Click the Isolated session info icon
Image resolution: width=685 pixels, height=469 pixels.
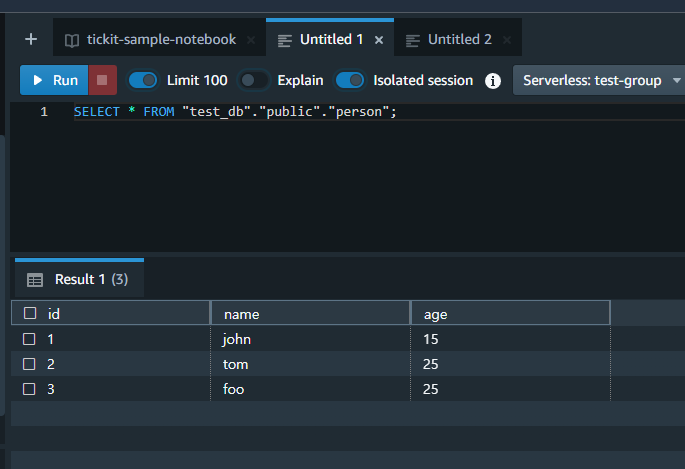click(x=492, y=81)
